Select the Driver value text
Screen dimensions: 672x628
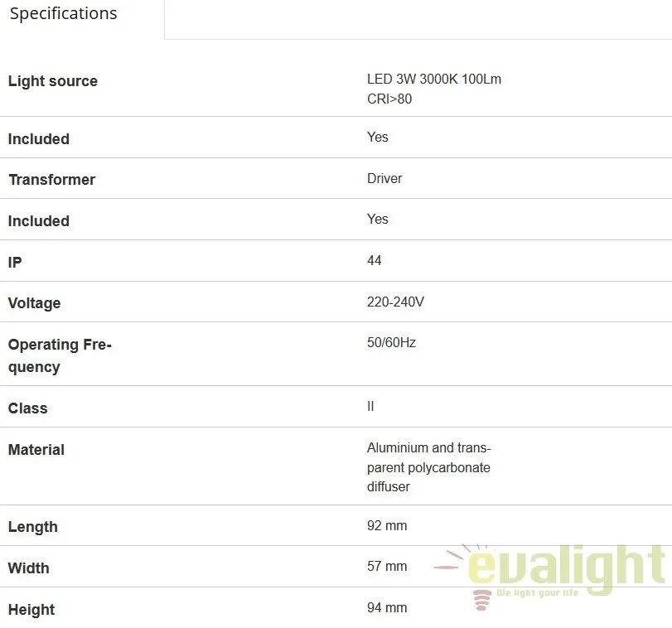(384, 178)
